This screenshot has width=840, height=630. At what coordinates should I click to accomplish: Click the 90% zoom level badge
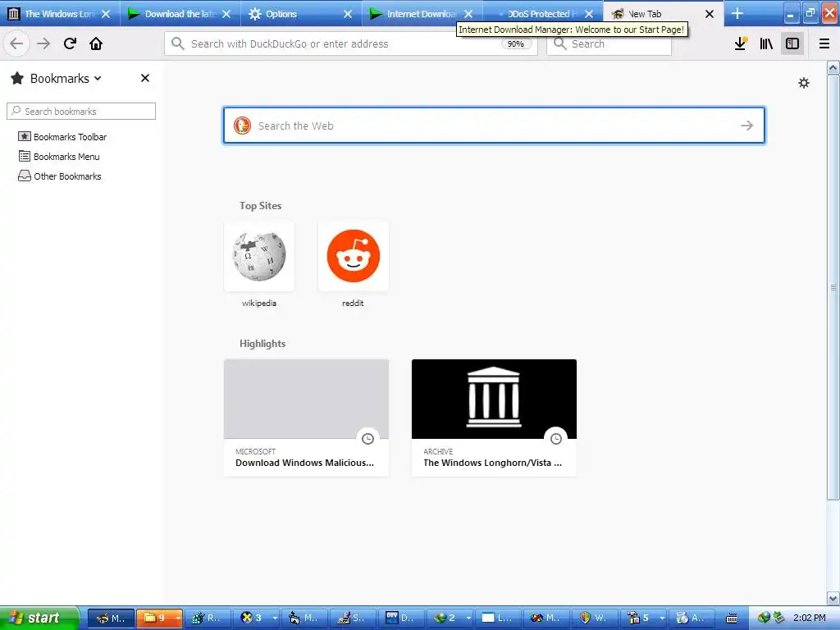(x=515, y=44)
